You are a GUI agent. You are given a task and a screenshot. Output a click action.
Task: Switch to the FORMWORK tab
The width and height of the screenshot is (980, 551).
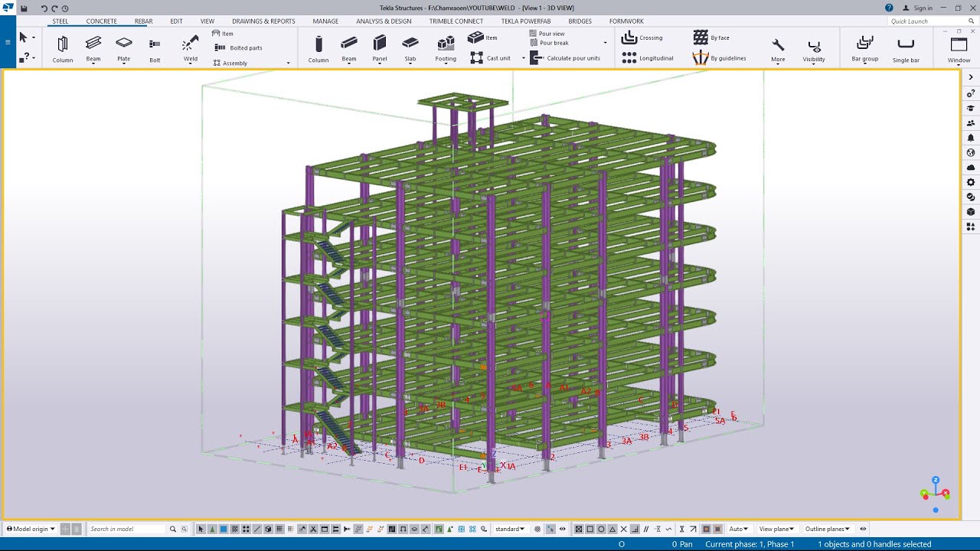pyautogui.click(x=626, y=21)
